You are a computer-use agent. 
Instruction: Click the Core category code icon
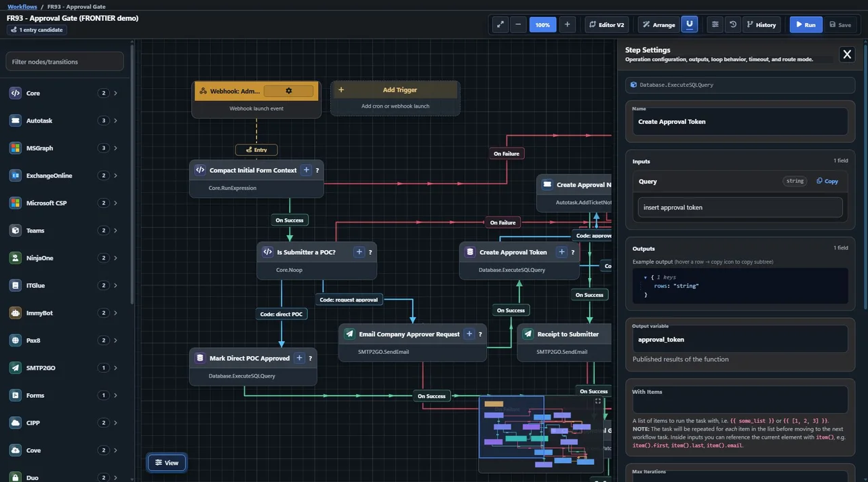pos(16,93)
